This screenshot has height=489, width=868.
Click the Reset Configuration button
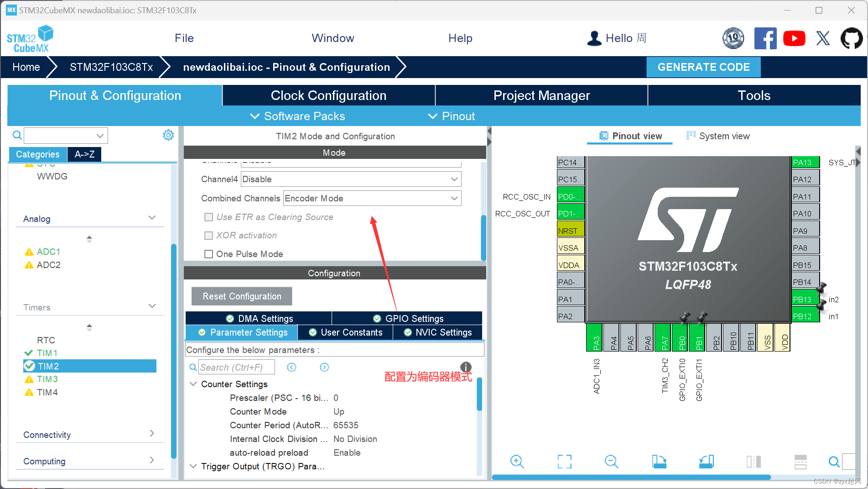[x=242, y=296]
